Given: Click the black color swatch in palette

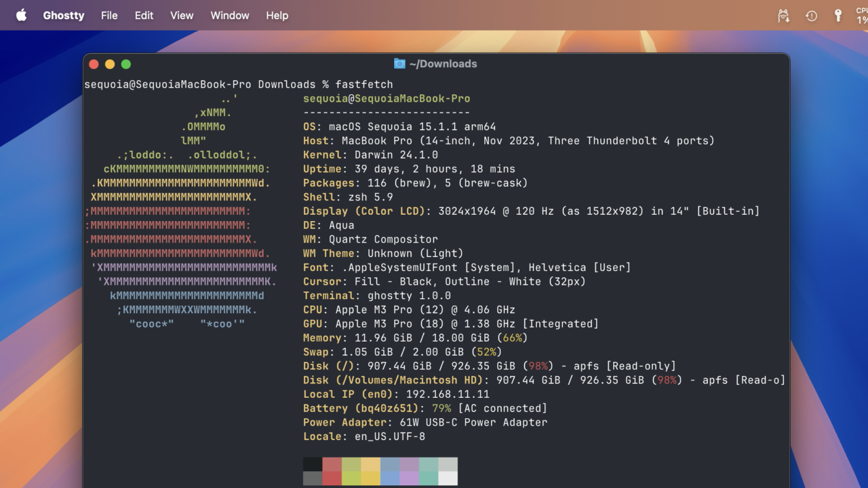Looking at the screenshot, I should (313, 464).
